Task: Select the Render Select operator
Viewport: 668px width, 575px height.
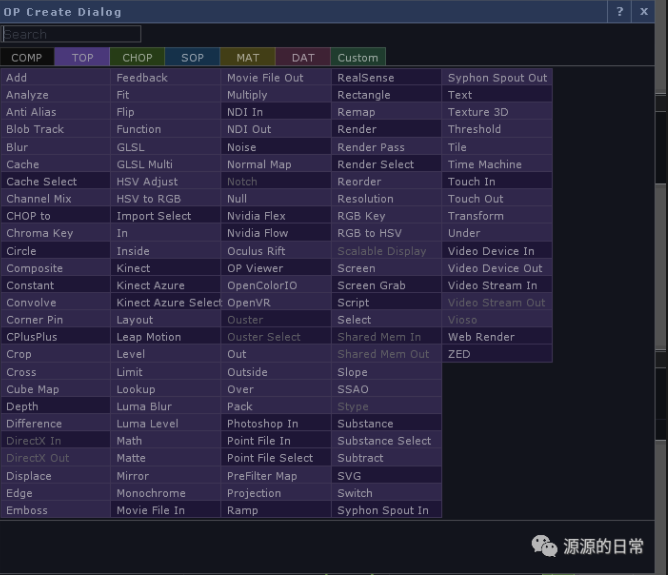Action: click(386, 164)
